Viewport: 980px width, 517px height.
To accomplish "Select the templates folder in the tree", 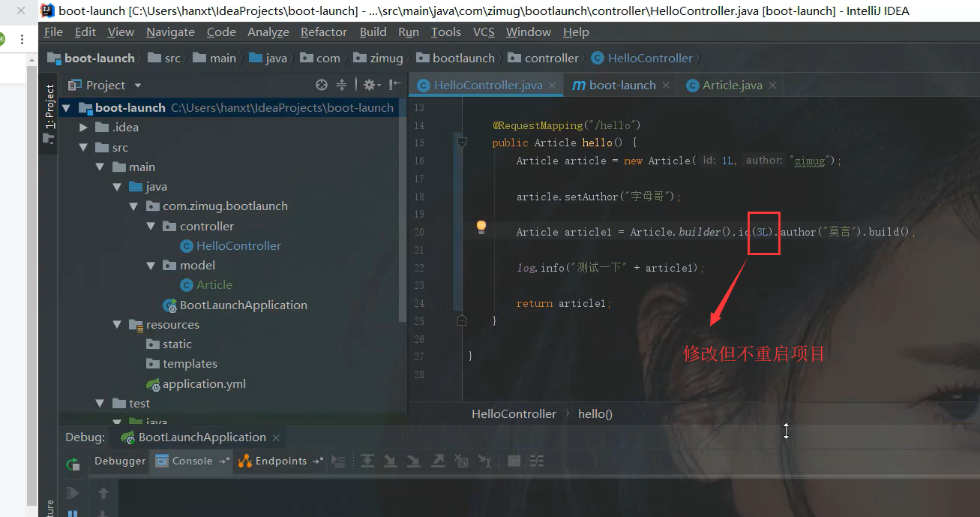I will pos(190,363).
